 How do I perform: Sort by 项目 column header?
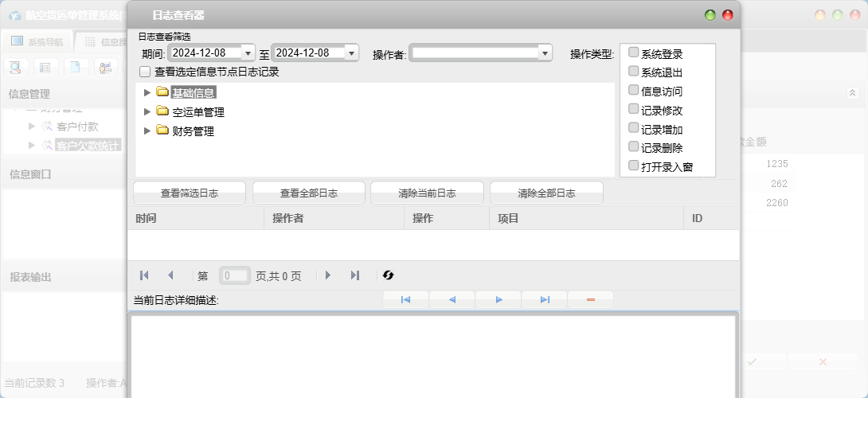(587, 218)
